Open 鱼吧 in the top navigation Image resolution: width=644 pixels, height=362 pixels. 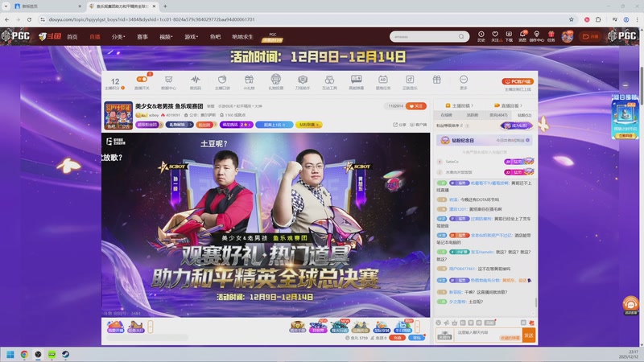pos(215,37)
